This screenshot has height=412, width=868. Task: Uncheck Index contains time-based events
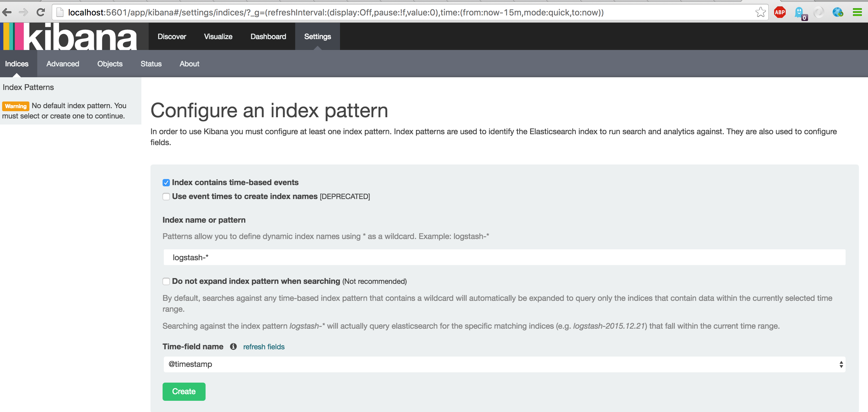click(166, 183)
